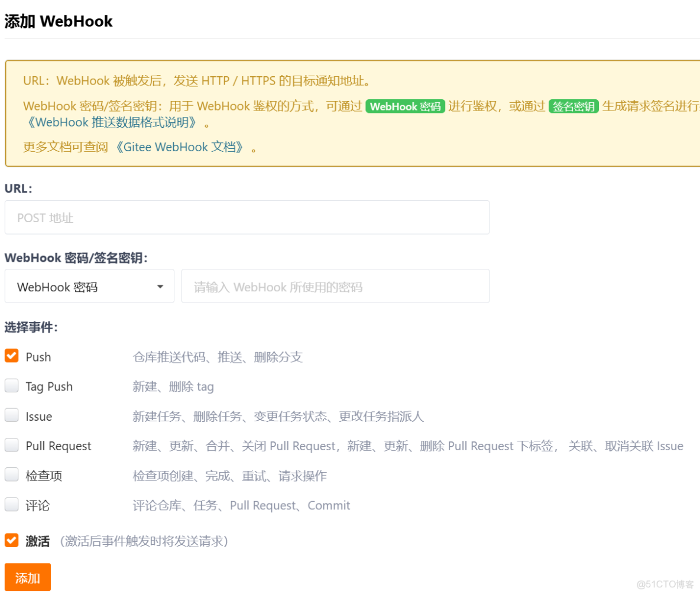Enable the Pull Request event

click(11, 444)
